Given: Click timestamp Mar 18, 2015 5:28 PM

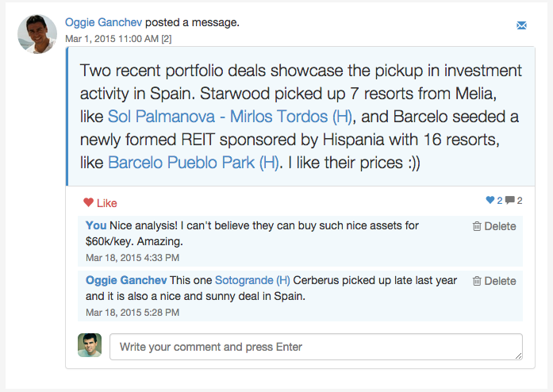Looking at the screenshot, I should point(132,313).
